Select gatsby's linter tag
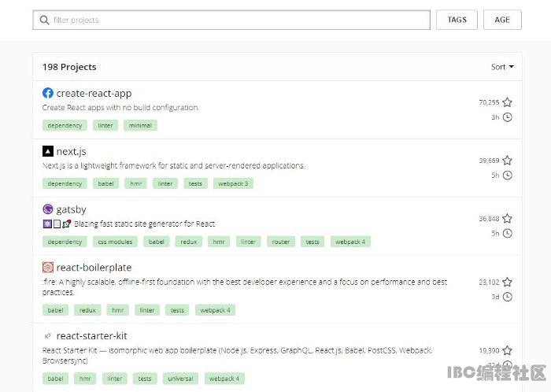 (249, 242)
